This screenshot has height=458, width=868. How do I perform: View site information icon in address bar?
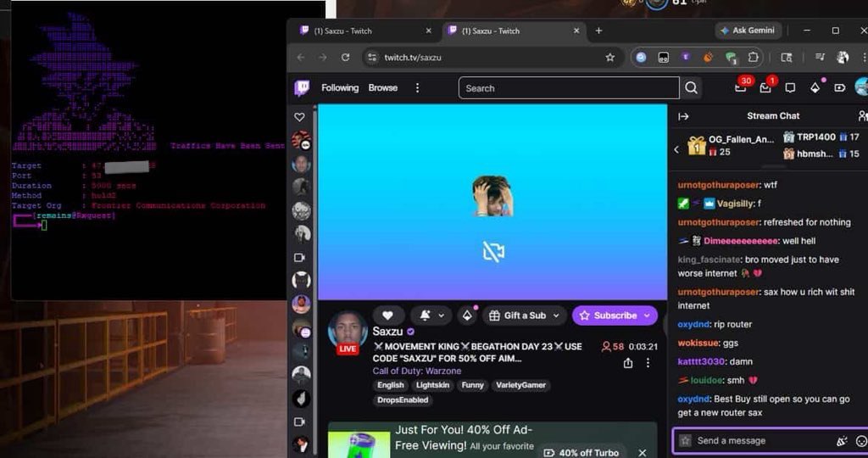tap(373, 57)
